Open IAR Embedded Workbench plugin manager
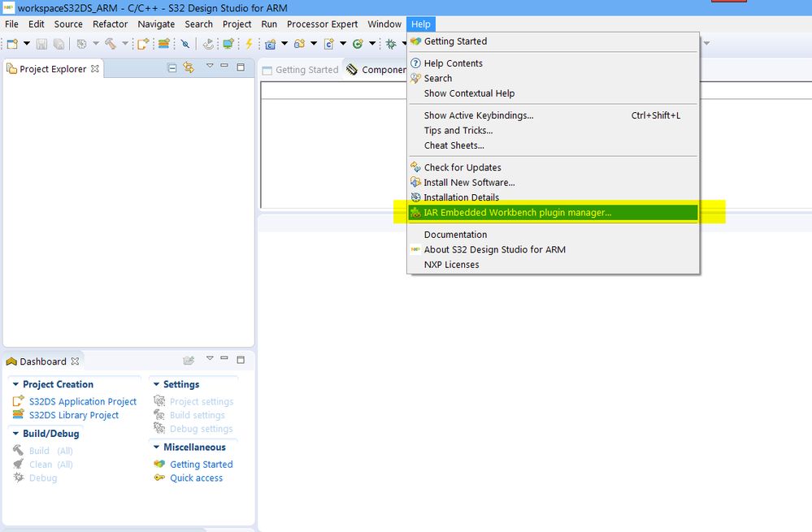 [x=553, y=212]
